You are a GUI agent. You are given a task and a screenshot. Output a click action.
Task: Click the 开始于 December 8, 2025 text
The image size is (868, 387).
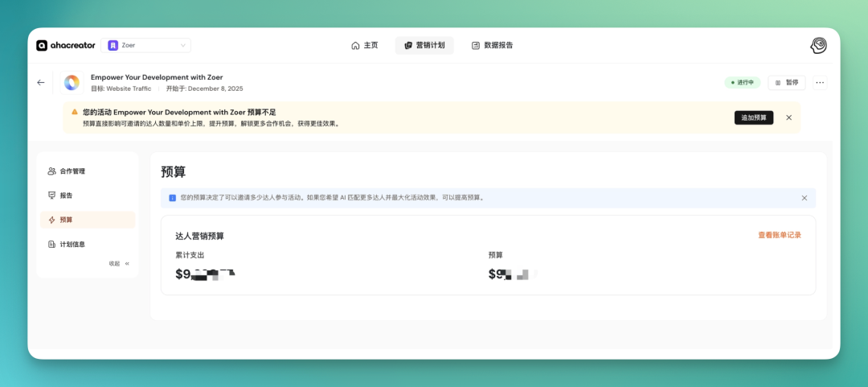204,89
